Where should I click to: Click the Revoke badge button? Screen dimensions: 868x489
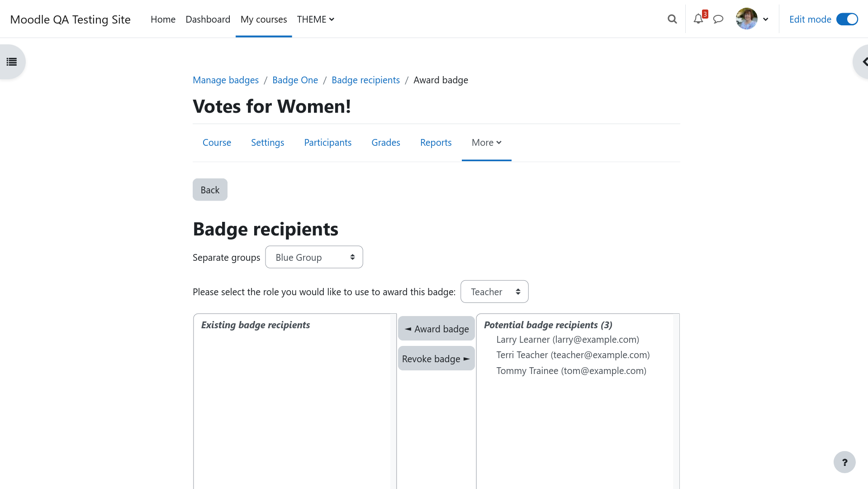coord(436,359)
